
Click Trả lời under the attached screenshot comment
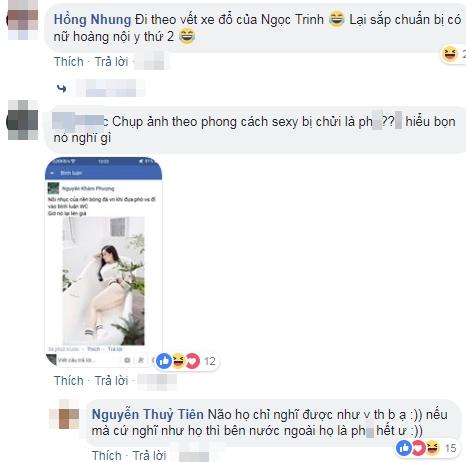coord(111,380)
